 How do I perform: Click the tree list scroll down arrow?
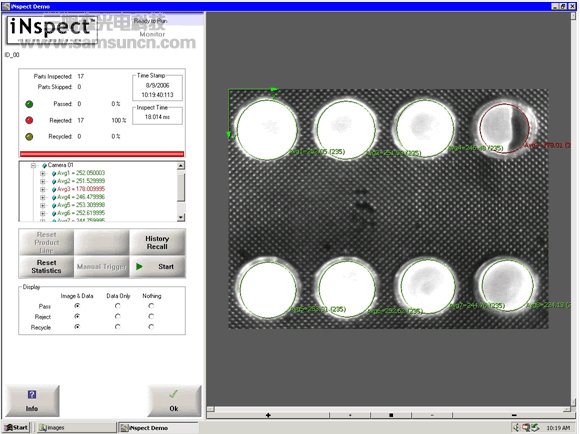pos(181,217)
